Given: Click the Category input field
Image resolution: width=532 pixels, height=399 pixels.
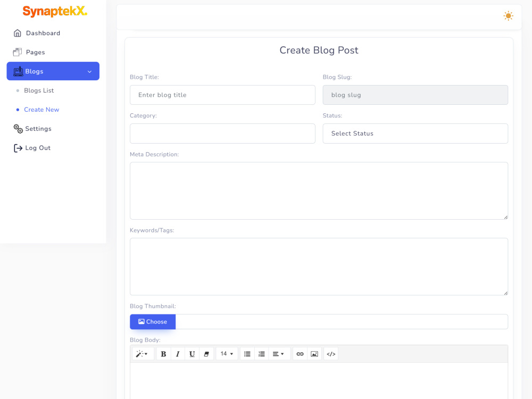Looking at the screenshot, I should click(222, 134).
